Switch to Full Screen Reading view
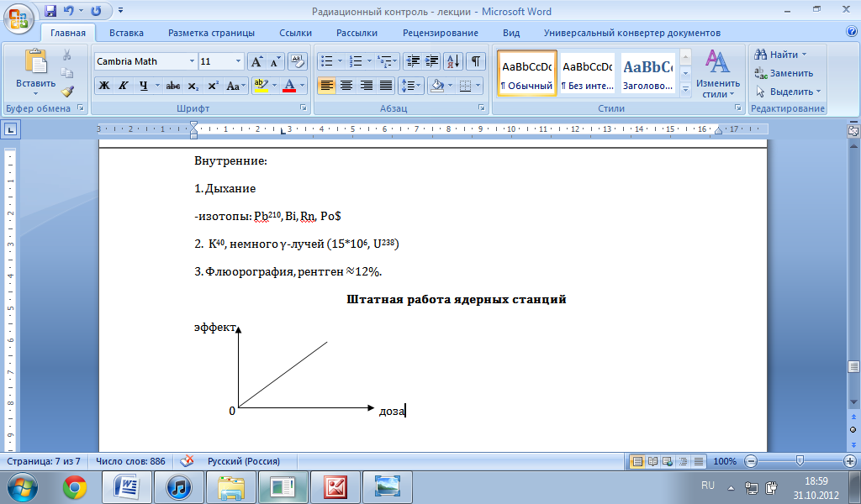This screenshot has width=861, height=504. pos(652,461)
